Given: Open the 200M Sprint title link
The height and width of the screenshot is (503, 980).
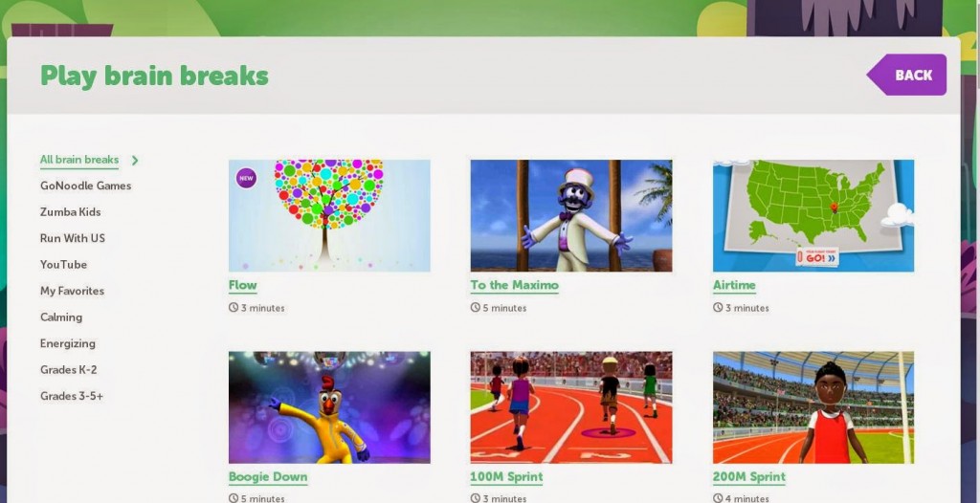Looking at the screenshot, I should 749,477.
